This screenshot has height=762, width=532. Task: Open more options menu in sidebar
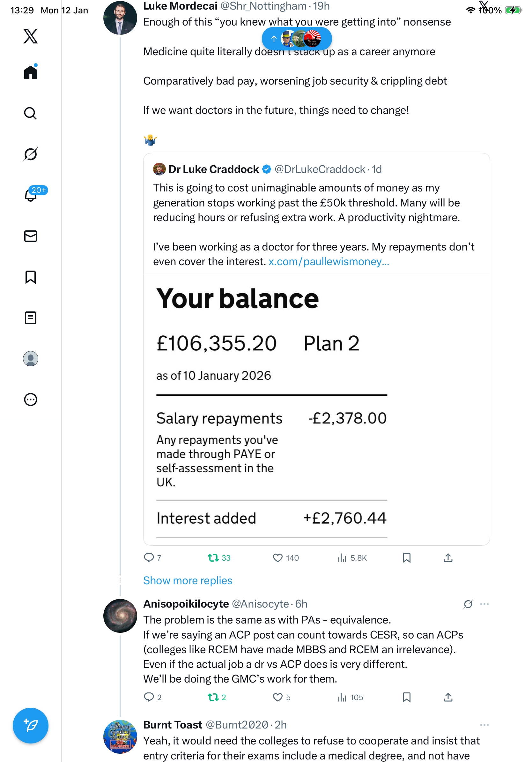(x=31, y=400)
